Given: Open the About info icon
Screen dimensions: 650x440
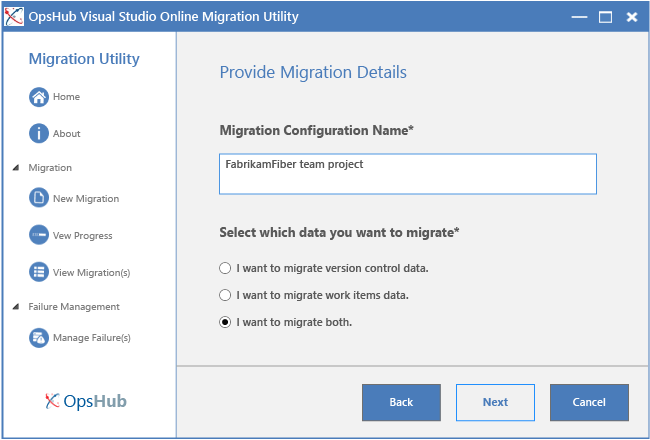Looking at the screenshot, I should point(39,134).
